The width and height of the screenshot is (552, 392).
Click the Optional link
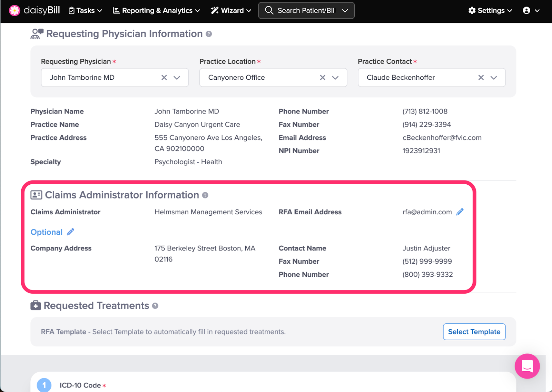pyautogui.click(x=47, y=232)
